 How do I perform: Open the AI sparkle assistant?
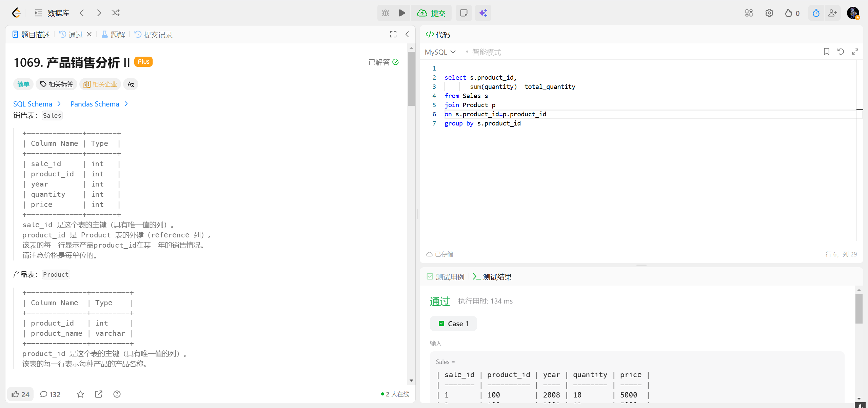[x=483, y=13]
